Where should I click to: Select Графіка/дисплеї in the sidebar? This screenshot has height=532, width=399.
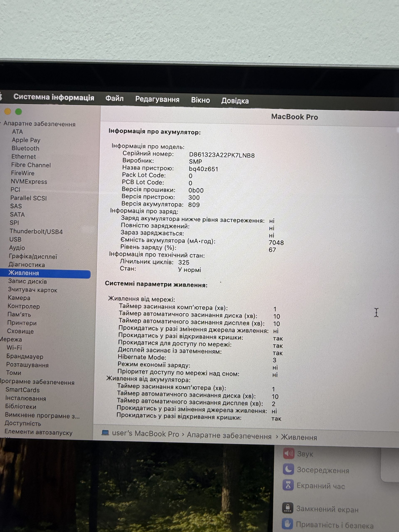pos(33,256)
